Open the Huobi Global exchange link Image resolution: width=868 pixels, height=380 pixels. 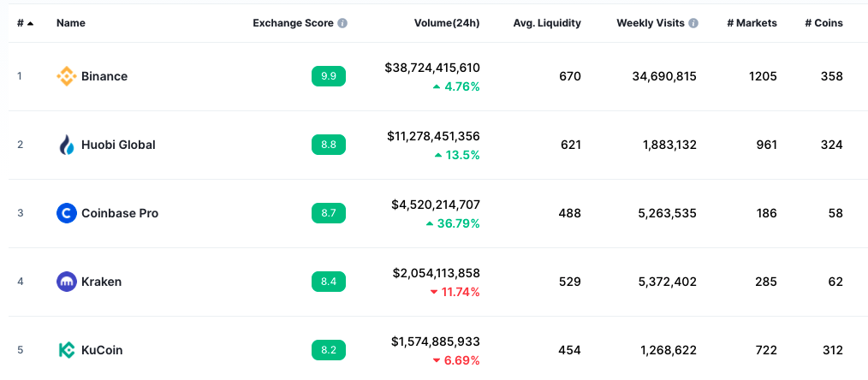(x=118, y=145)
